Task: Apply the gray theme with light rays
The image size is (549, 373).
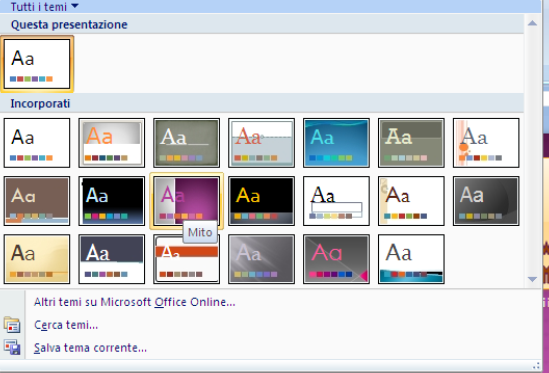Action: (x=262, y=259)
